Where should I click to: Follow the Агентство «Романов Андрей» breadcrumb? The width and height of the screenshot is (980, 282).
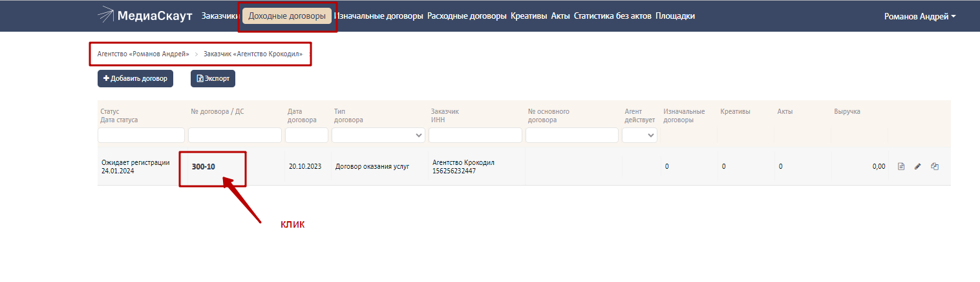click(143, 54)
